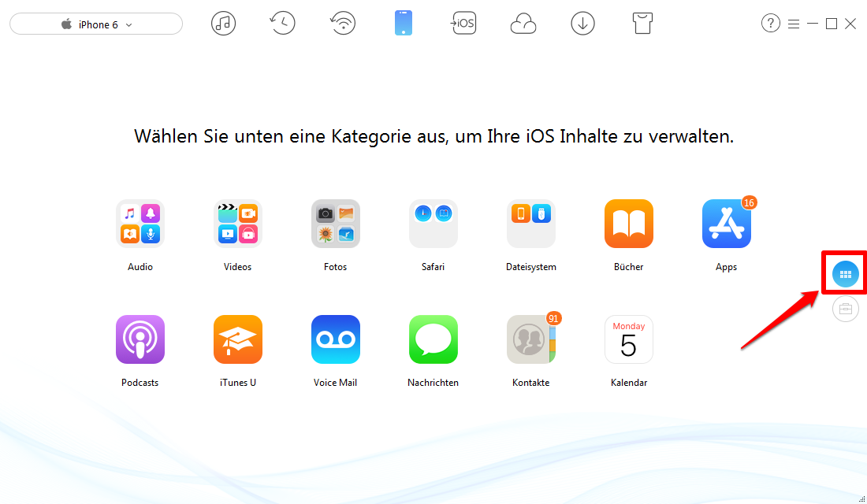Click the Voice Mail label text

point(335,383)
